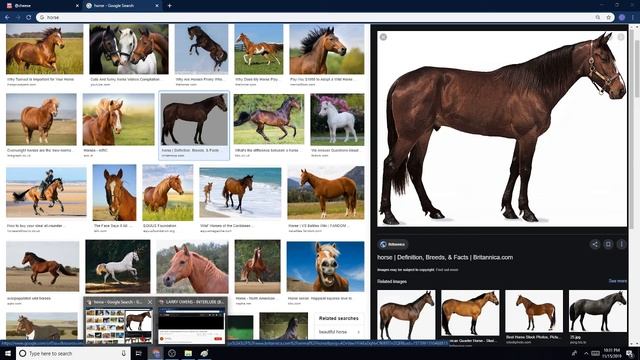Screen dimensions: 640x360
Task: Open the Britannica source chip
Action: pyautogui.click(x=393, y=244)
